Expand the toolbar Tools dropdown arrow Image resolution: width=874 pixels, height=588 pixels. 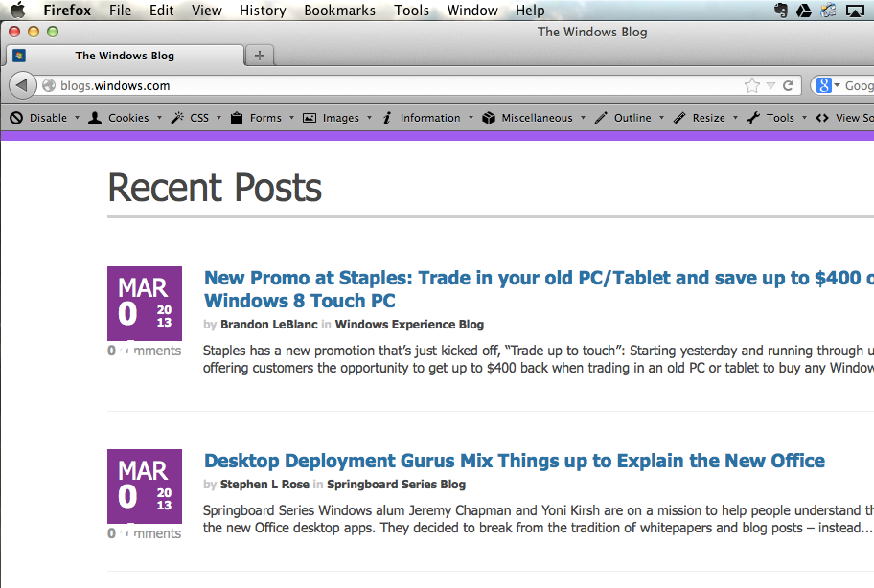tap(804, 118)
